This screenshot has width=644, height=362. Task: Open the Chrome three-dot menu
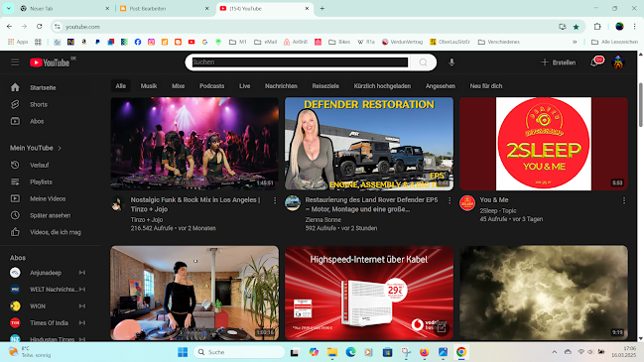[x=634, y=27]
